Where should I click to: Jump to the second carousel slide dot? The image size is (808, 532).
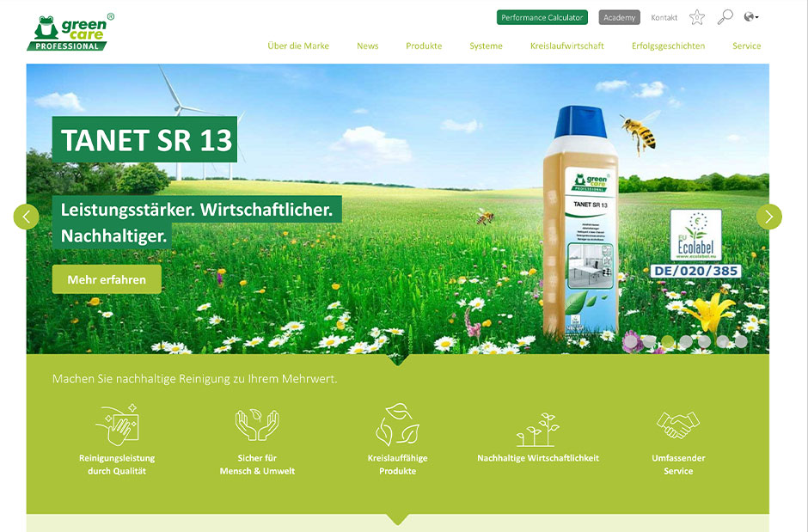[x=649, y=341]
